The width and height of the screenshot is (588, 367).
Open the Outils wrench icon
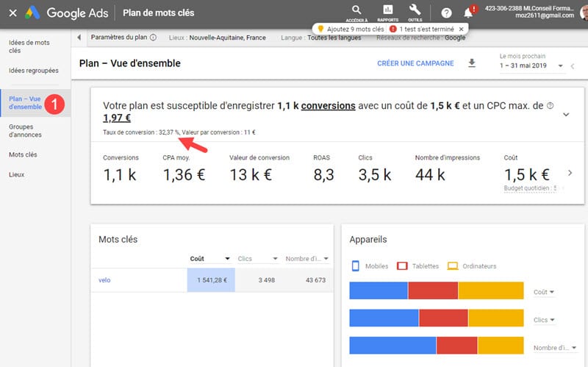[415, 10]
